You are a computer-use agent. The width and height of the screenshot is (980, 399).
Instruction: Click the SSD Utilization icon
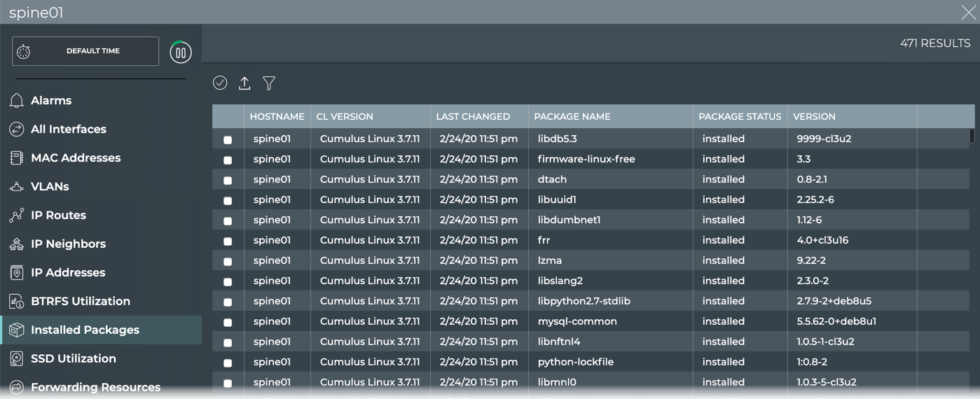(17, 359)
